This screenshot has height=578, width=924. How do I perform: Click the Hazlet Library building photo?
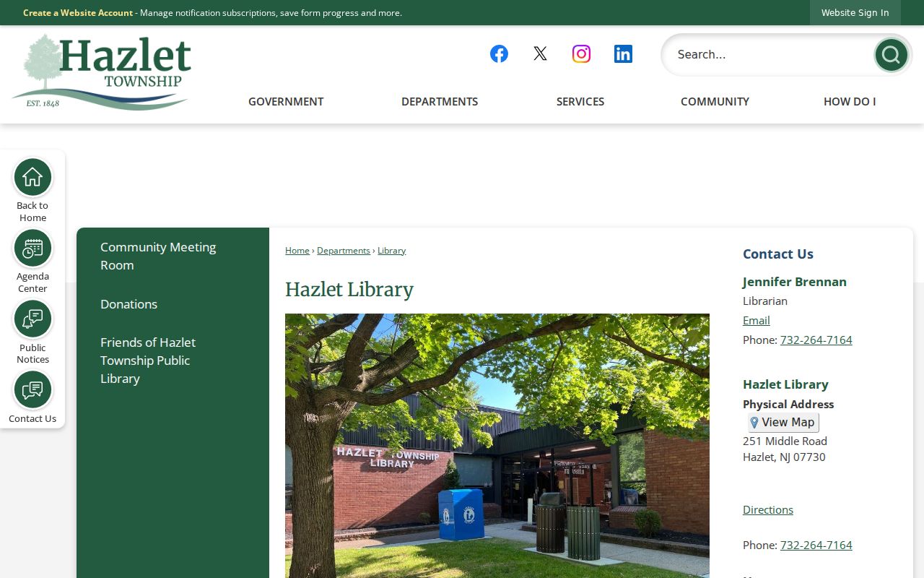(x=497, y=446)
